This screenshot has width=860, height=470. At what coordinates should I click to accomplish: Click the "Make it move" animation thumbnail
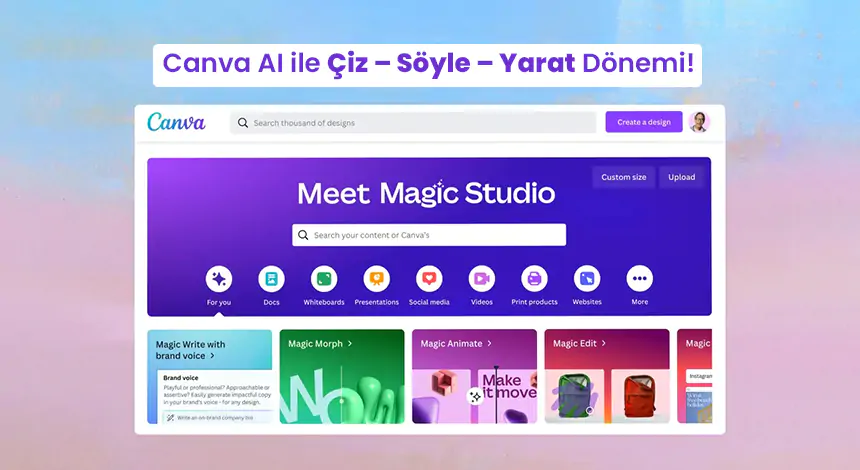click(507, 396)
